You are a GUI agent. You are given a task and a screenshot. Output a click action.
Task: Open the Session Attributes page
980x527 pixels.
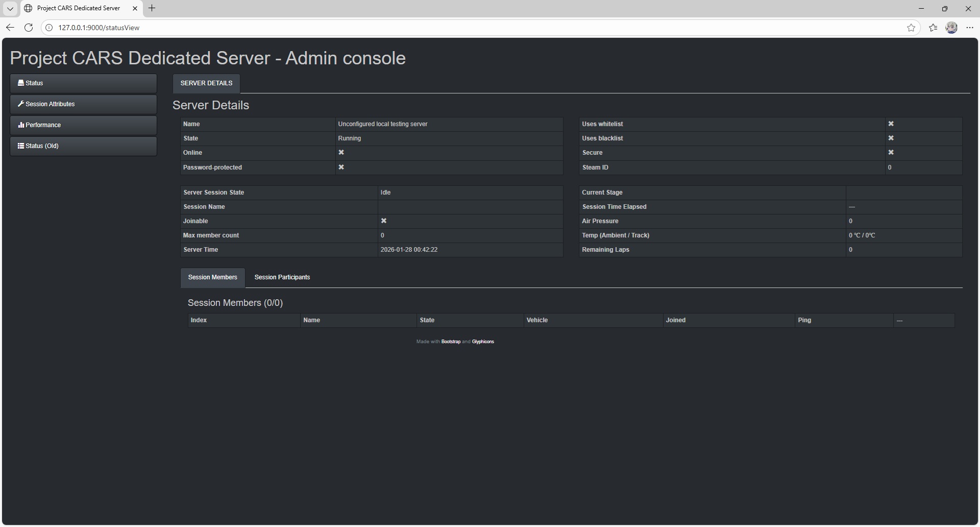[83, 104]
